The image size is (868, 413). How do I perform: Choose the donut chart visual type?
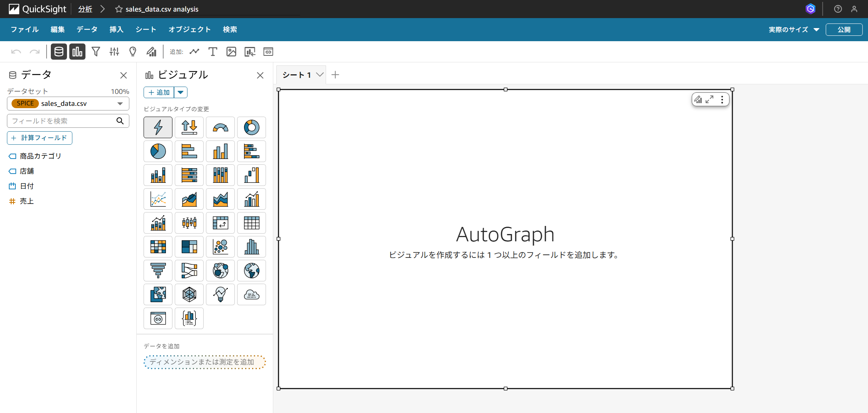(x=251, y=127)
